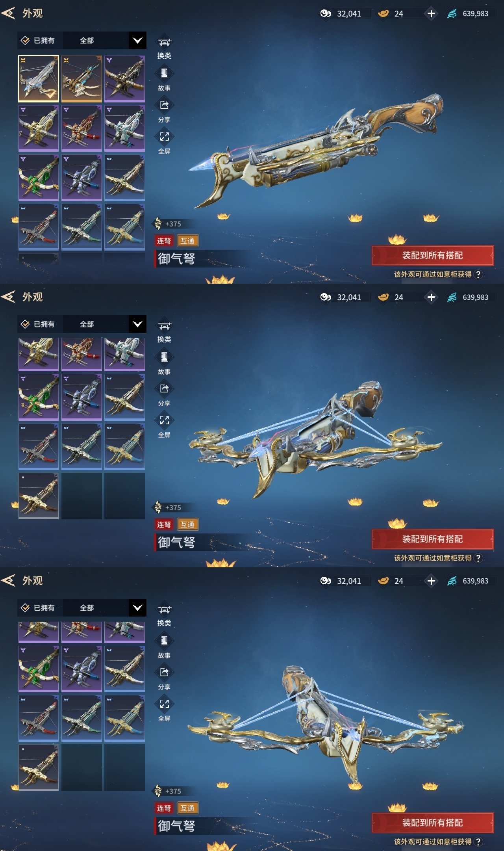Open 换类 category switch icon in the top screenshot
The height and width of the screenshot is (851, 504).
(x=164, y=42)
